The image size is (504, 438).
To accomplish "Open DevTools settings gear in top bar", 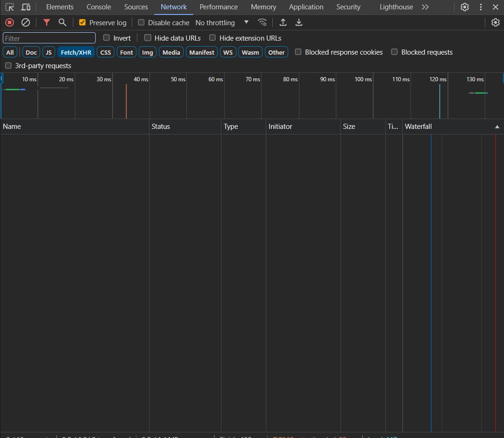I will [x=464, y=7].
